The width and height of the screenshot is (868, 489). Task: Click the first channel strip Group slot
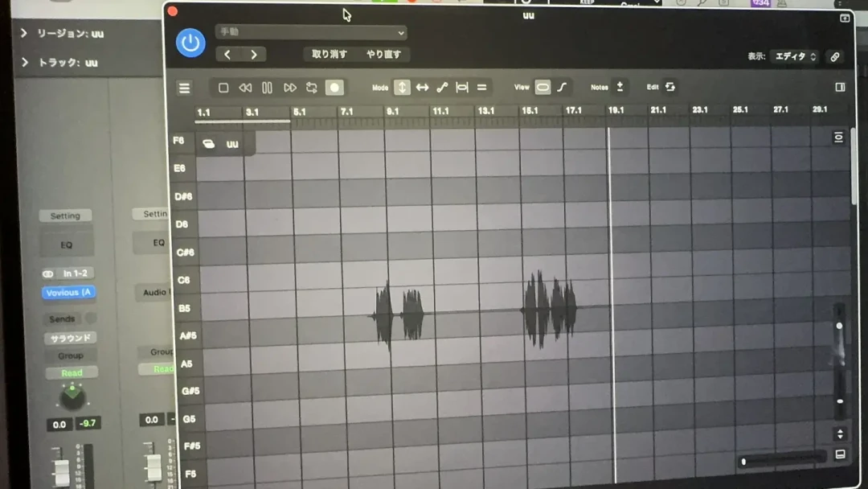click(71, 355)
